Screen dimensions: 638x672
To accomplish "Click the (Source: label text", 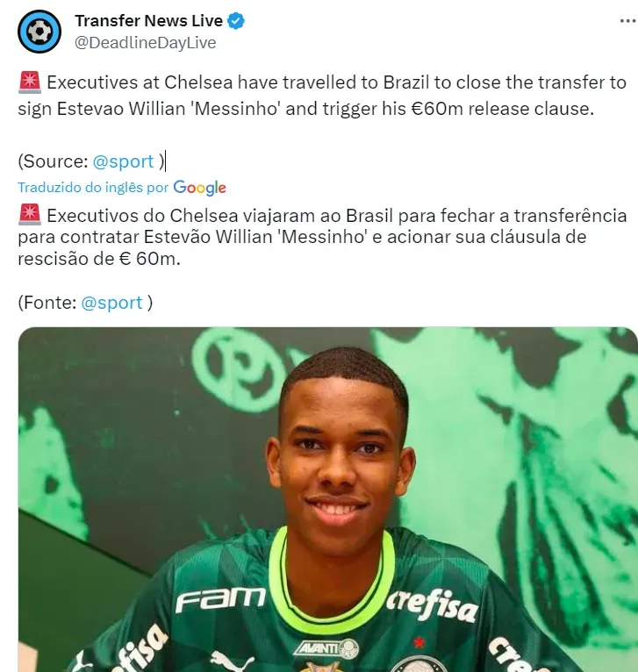I will pyautogui.click(x=54, y=161).
